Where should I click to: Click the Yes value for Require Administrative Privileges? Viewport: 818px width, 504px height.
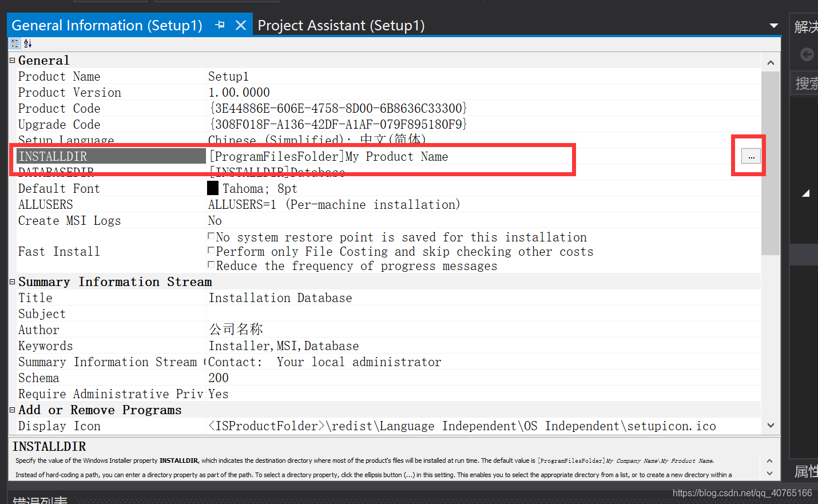click(x=219, y=394)
